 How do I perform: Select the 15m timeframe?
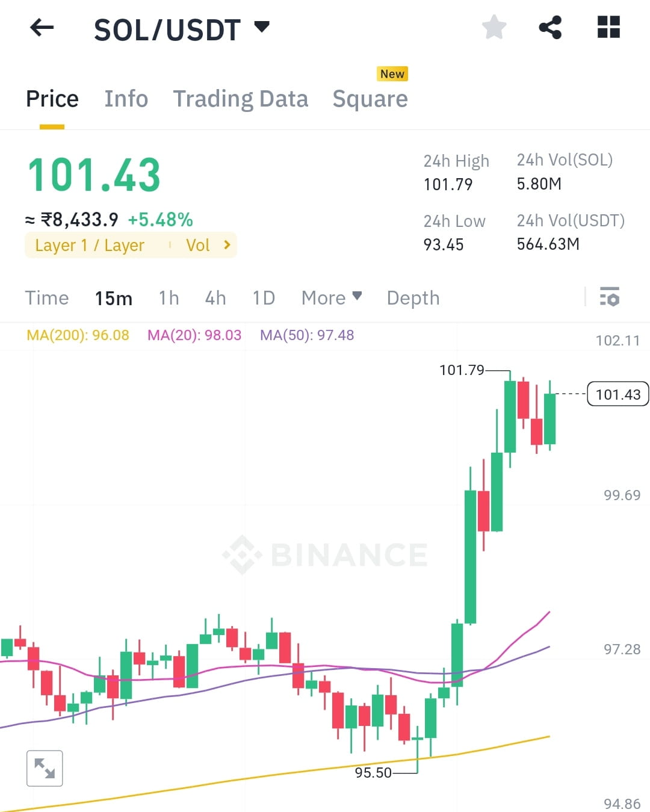tap(113, 297)
